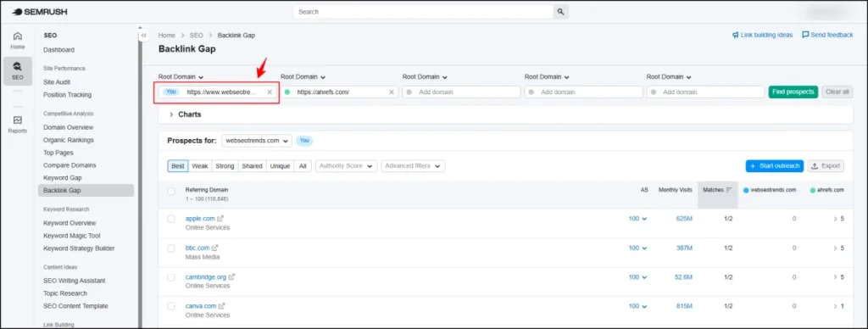Open external link icon beside cambridge.org
868x329 pixels.
(x=232, y=277)
